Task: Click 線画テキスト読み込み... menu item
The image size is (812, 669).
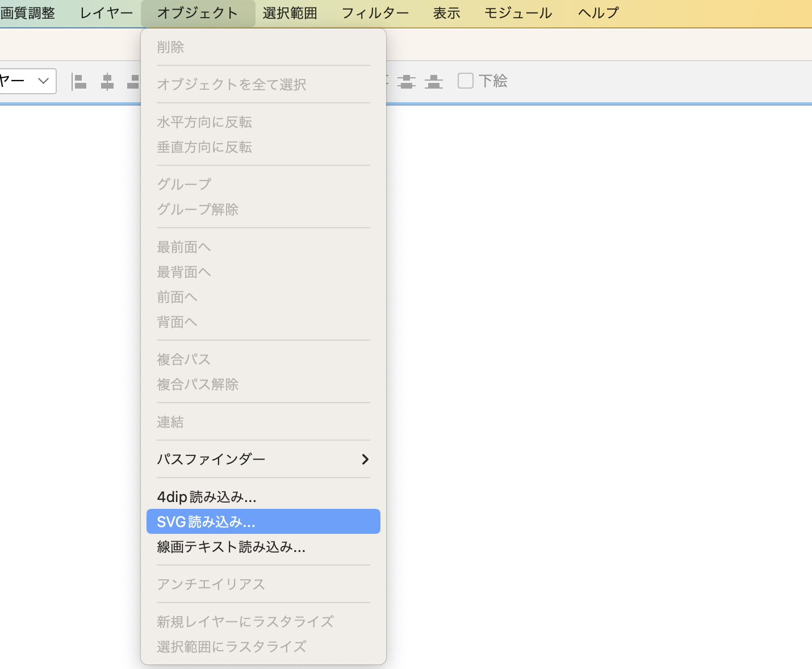Action: click(x=231, y=547)
